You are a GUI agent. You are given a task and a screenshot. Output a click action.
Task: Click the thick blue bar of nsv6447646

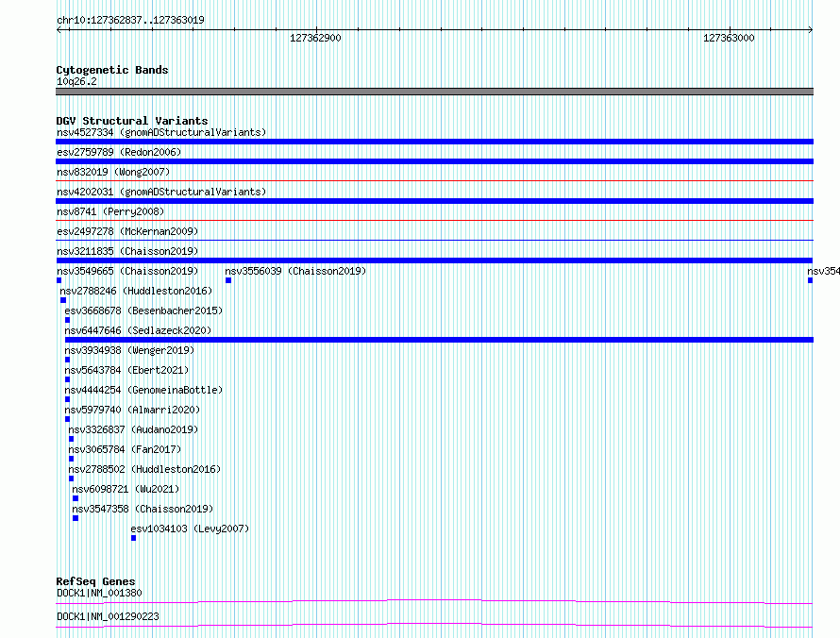point(439,340)
